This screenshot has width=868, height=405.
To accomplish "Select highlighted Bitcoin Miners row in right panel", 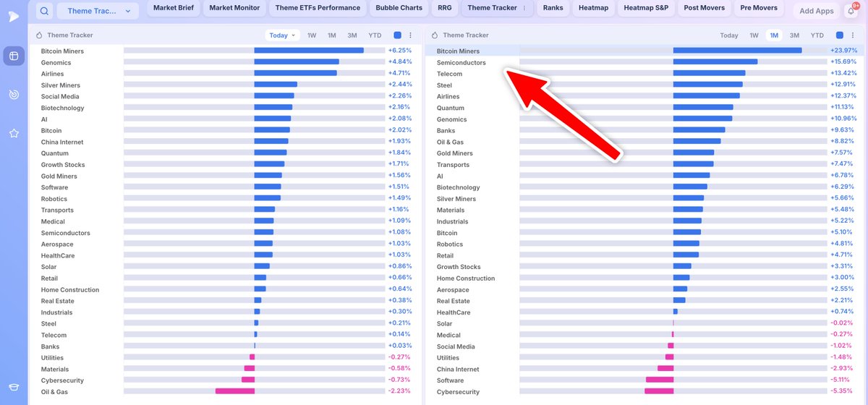I will click(644, 51).
